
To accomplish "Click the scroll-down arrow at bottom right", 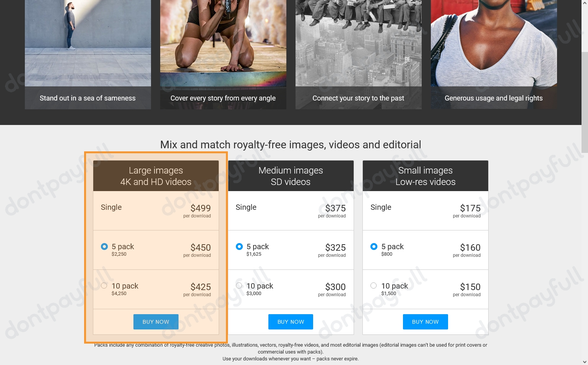I will click(x=585, y=362).
